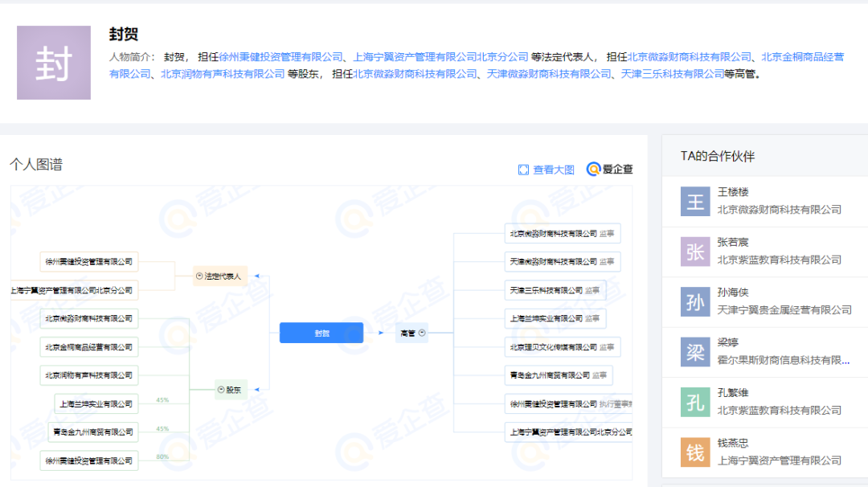Select 北京微淼财商科技有限公司 shareholder node
The image size is (868, 487).
click(x=89, y=319)
